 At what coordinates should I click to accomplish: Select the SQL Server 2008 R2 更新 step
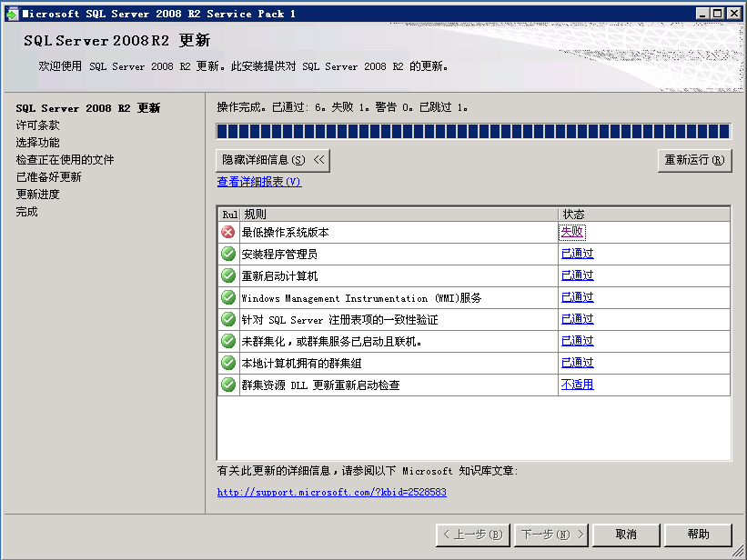[88, 108]
